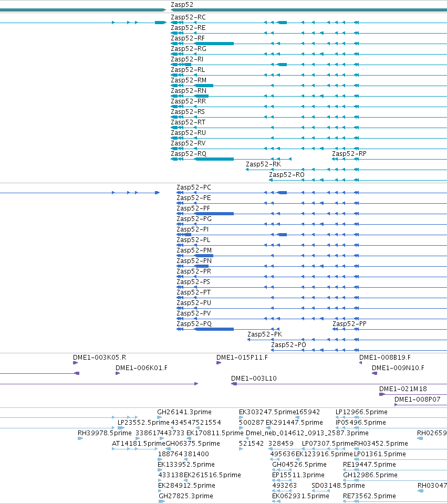Select EST GH26141.3prime
Viewport: 447px width, 504px height.
[184, 412]
